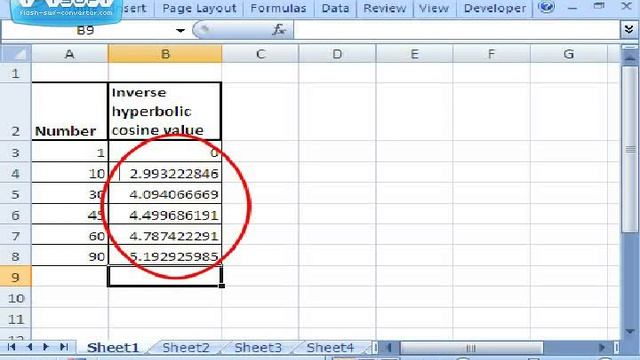Open the Developer ribbon tab
Screen dimensions: 640x360
(495, 8)
